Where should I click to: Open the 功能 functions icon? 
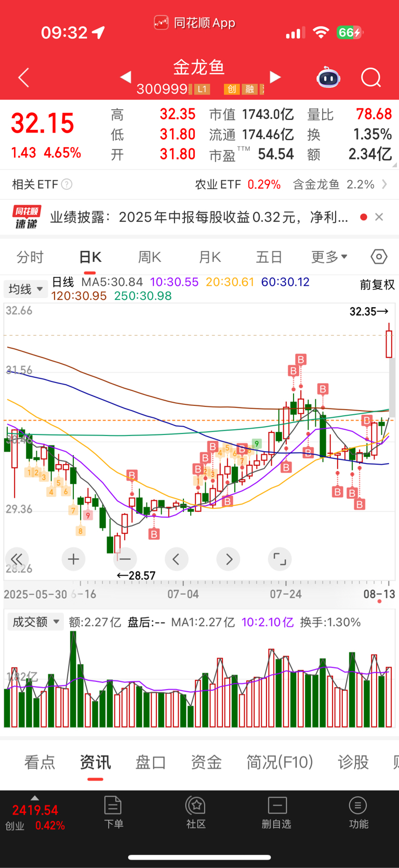pos(358,812)
